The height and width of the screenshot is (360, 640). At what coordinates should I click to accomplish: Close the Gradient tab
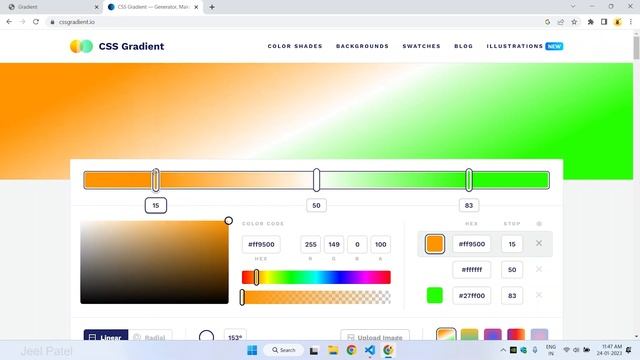click(97, 7)
